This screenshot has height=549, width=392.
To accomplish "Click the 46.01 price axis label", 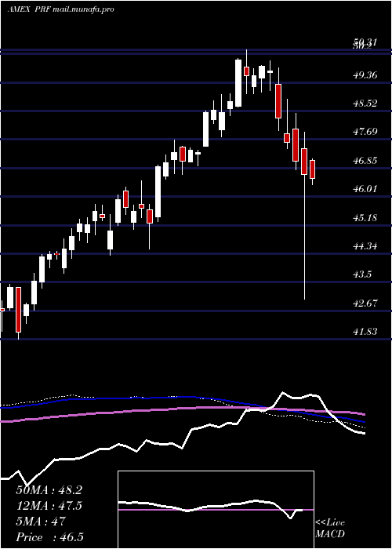I will click(365, 189).
